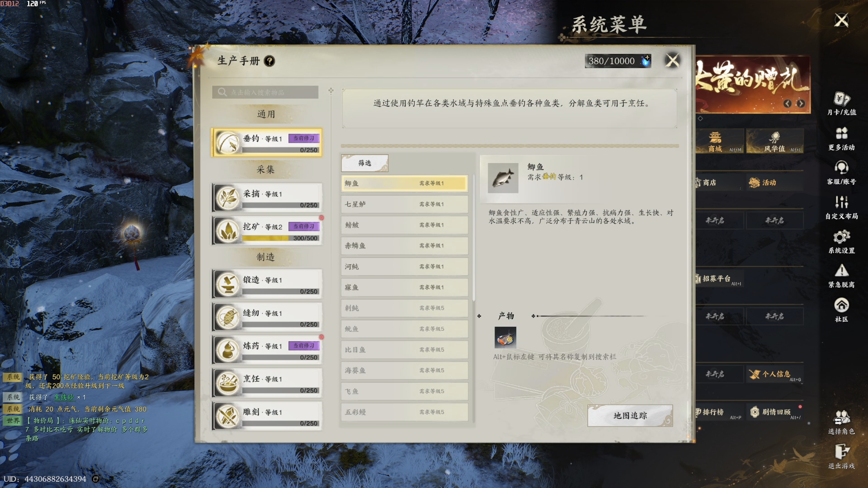
Task: Select 七星鲈 in the fish list
Action: pyautogui.click(x=405, y=204)
